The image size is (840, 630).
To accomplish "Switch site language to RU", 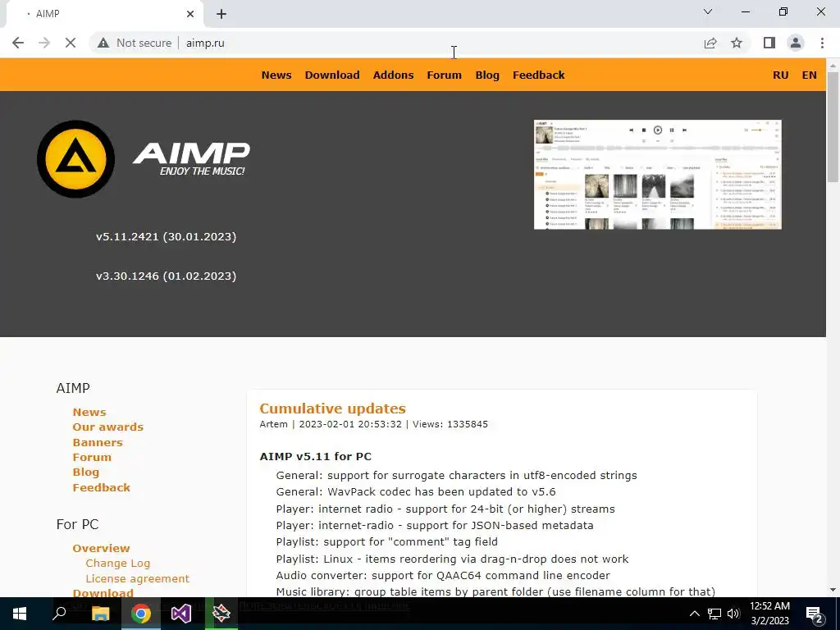I will tap(781, 75).
